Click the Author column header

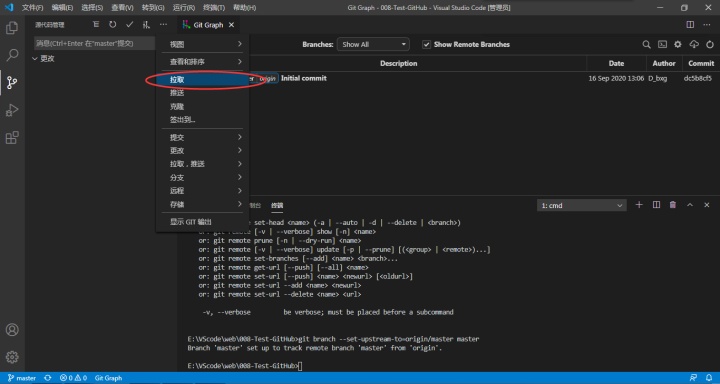pyautogui.click(x=664, y=63)
